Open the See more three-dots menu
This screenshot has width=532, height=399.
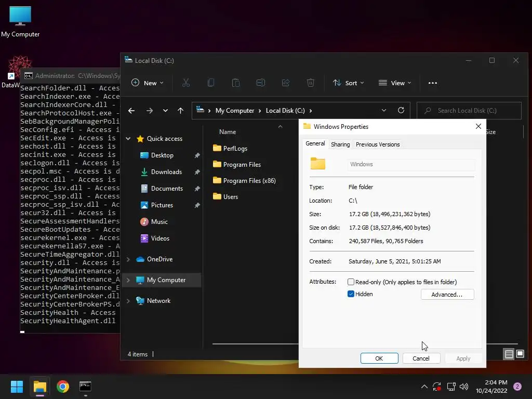coord(433,83)
